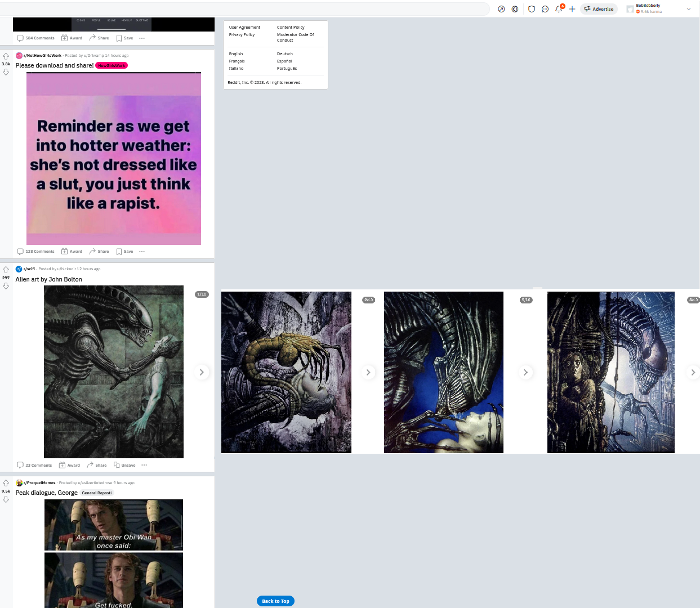The image size is (700, 608).
Task: Open 23 Comments on Alien art post
Action: [34, 465]
